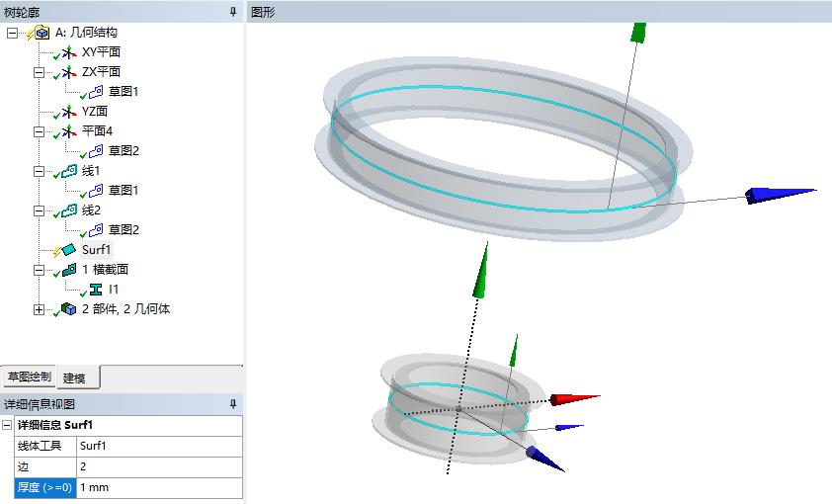Pin the 树轮廓 tree outline panel
832x504 pixels.
pyautogui.click(x=233, y=12)
